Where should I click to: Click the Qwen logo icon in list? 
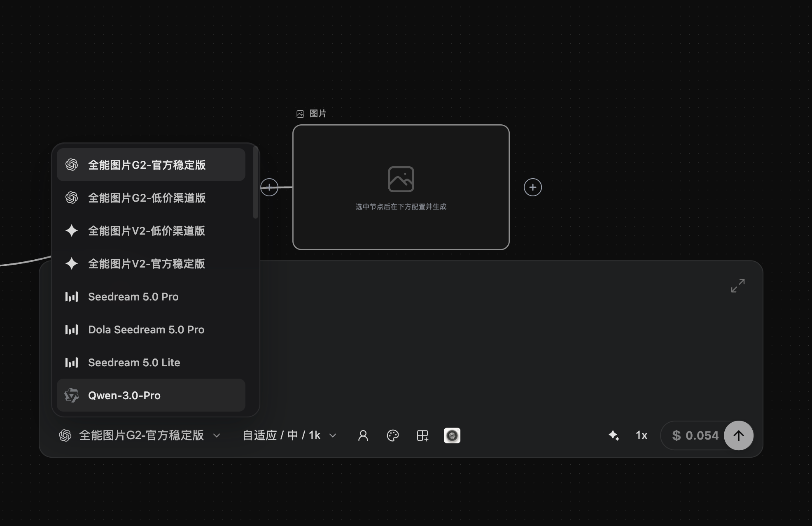click(72, 395)
